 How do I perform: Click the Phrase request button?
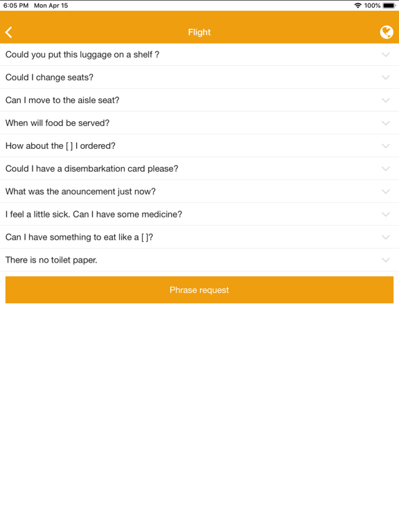coord(199,290)
